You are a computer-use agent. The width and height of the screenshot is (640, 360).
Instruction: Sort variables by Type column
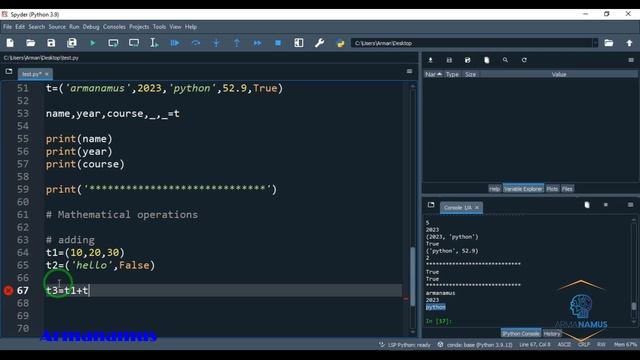[452, 74]
